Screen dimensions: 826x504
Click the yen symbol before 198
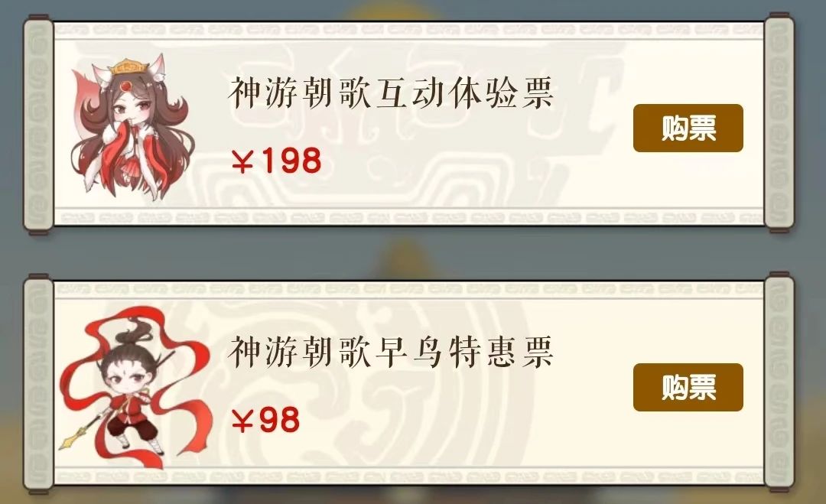[243, 161]
